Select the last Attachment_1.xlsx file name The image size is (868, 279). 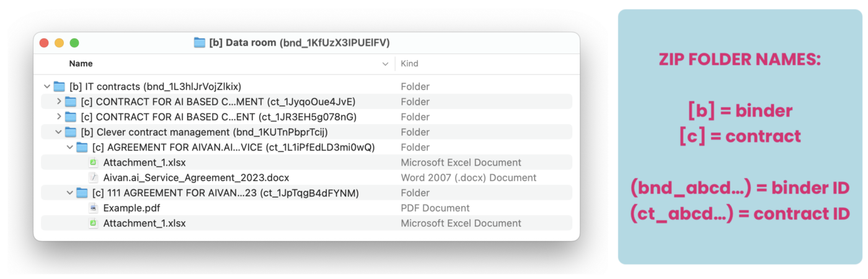click(x=144, y=223)
